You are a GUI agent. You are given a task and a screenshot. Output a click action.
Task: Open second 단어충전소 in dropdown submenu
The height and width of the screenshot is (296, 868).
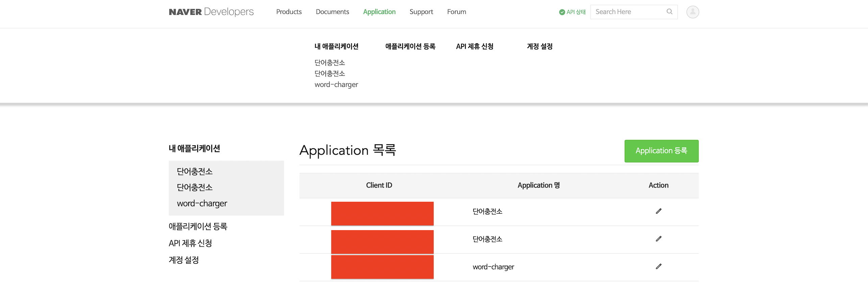click(330, 73)
